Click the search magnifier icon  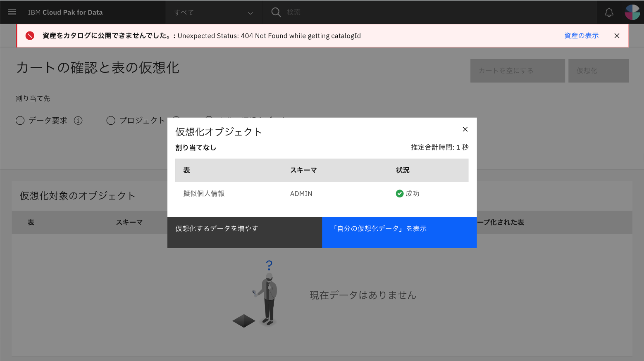pos(276,12)
